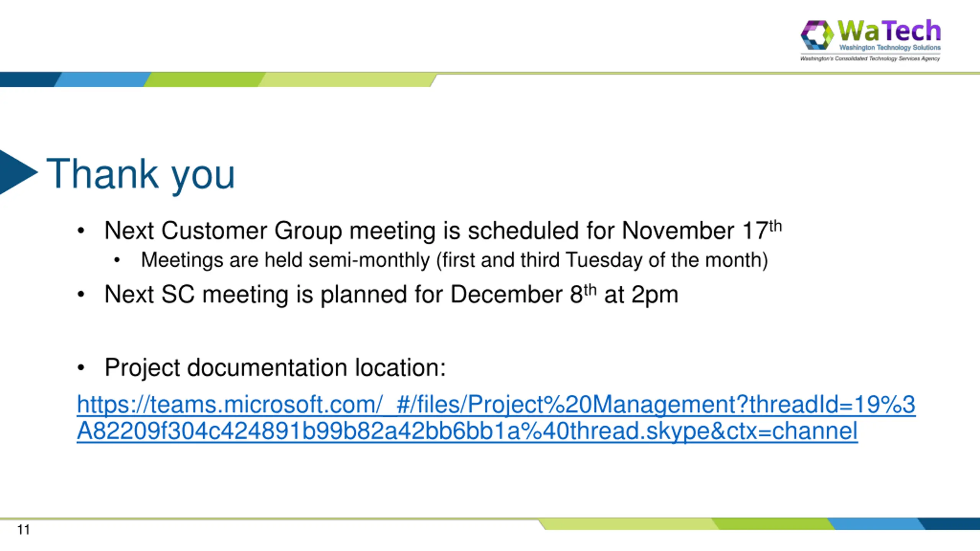The height and width of the screenshot is (551, 980).
Task: Select the bullet dot before Project documentation
Action: click(81, 368)
